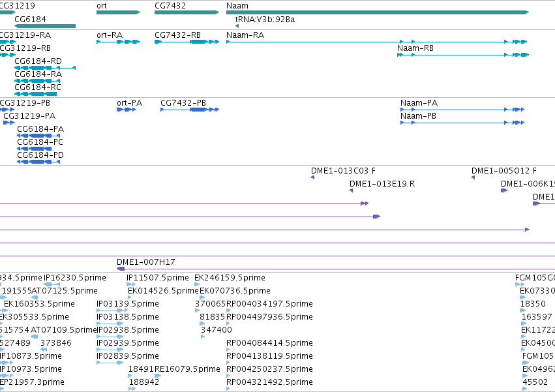Click the IP10873.5prime EST label
Viewport: 555px width, 392px height.
coord(31,357)
